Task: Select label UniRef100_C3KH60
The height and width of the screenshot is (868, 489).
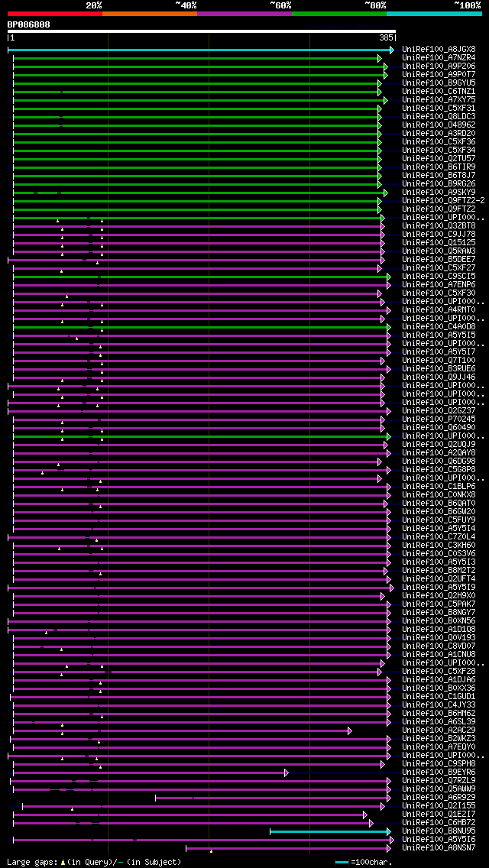Action: (439, 546)
